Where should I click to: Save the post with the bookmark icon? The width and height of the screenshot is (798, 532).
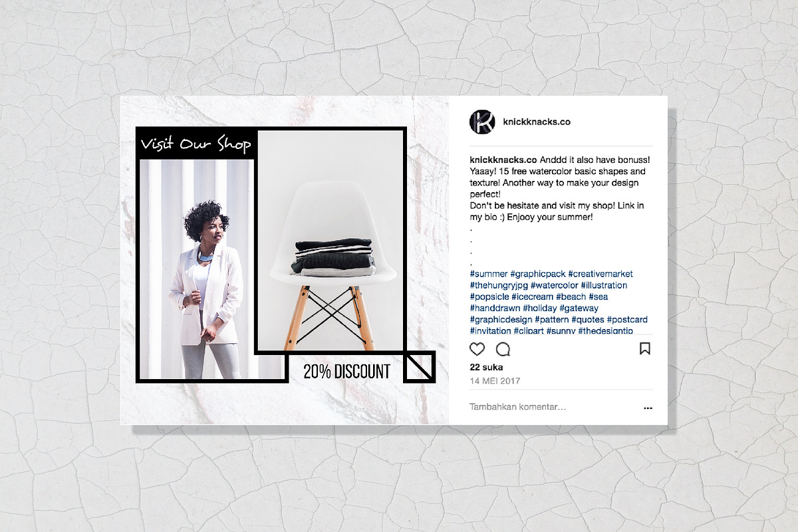pyautogui.click(x=644, y=348)
